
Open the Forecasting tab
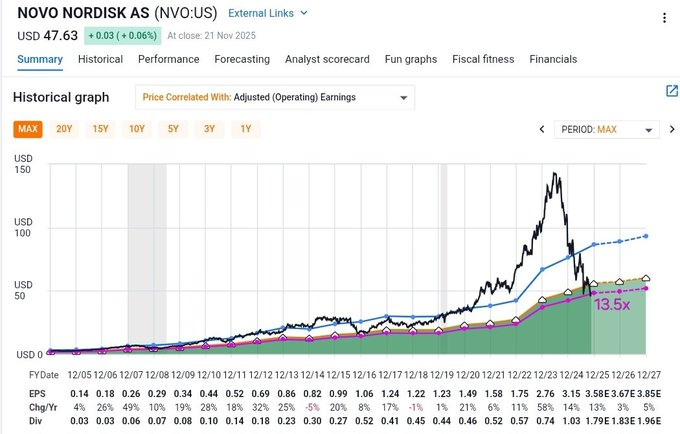pos(242,59)
